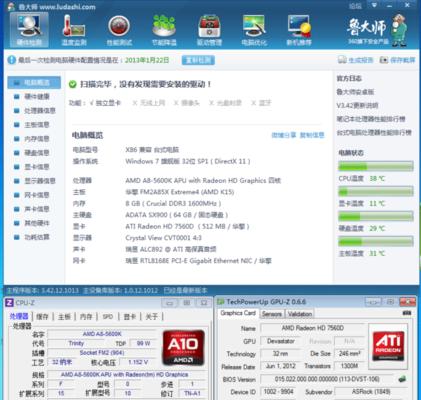
Task: Click the ATI Radeon logo in GPU-Z
Action: click(x=388, y=346)
